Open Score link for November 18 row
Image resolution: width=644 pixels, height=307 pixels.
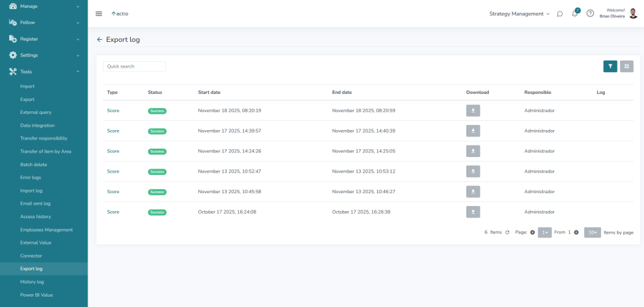tap(113, 111)
